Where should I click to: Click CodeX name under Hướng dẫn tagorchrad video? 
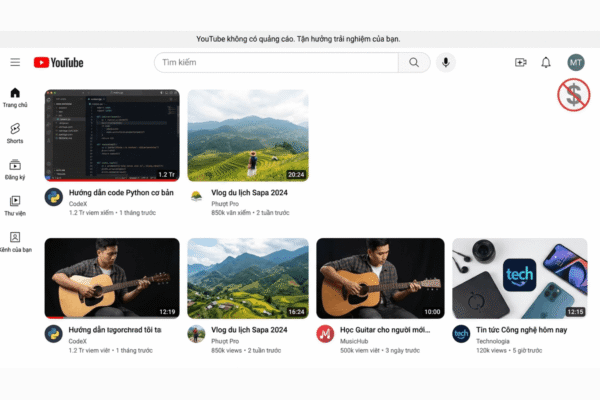78,341
